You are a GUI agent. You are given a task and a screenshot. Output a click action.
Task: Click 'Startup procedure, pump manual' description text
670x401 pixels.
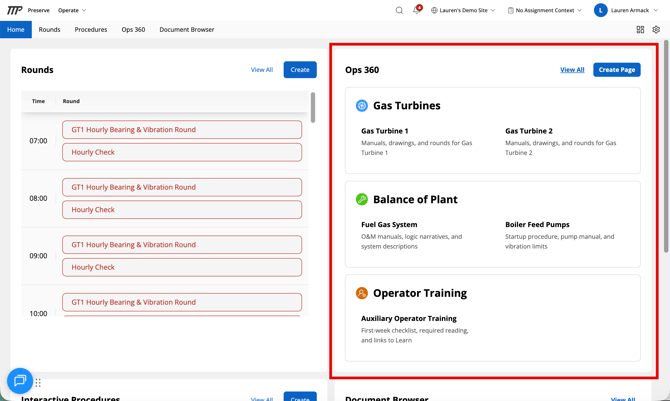559,241
